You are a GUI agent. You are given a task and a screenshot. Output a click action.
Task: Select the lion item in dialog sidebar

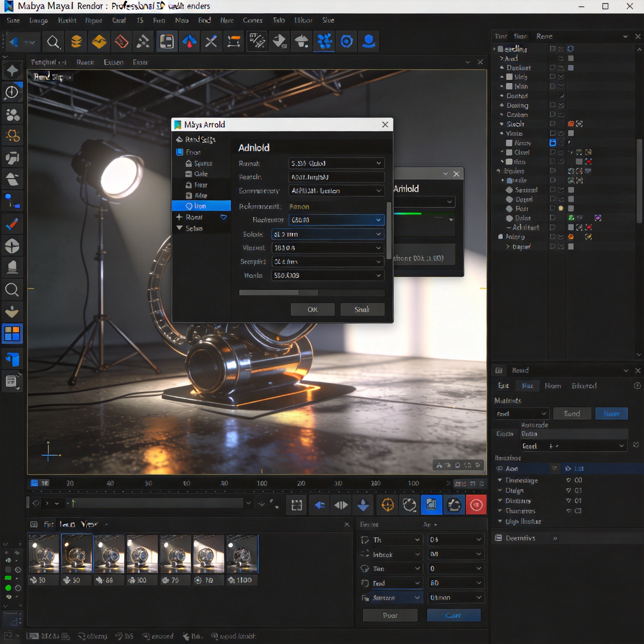click(201, 206)
